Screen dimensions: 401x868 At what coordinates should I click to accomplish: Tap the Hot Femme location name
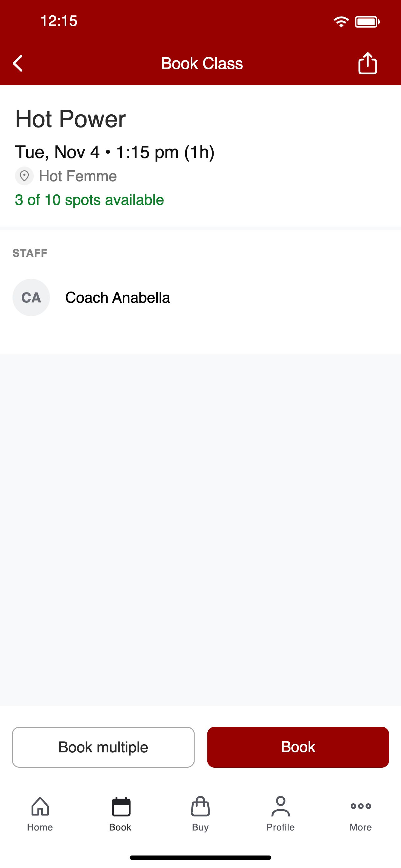78,176
